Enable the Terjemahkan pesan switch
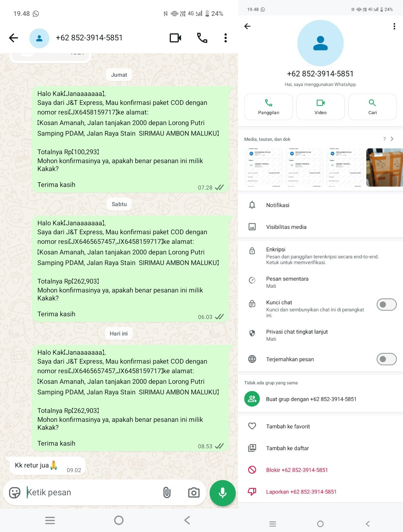403x532 pixels. [x=386, y=359]
